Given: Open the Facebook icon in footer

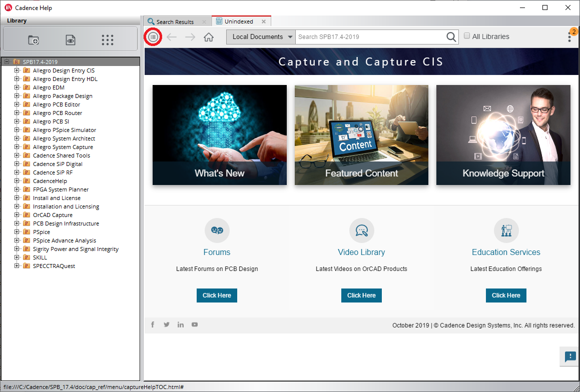Looking at the screenshot, I should click(153, 324).
